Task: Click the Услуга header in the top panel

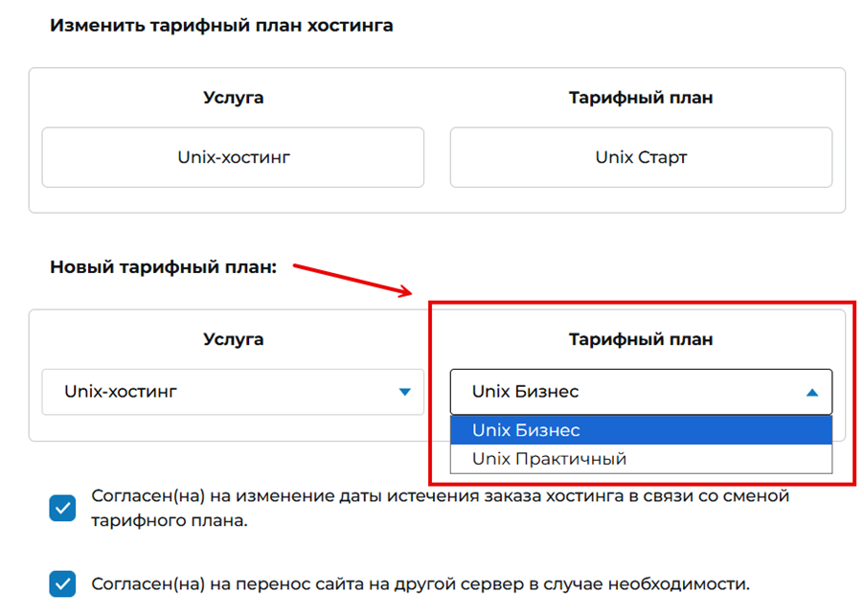Action: pyautogui.click(x=233, y=98)
